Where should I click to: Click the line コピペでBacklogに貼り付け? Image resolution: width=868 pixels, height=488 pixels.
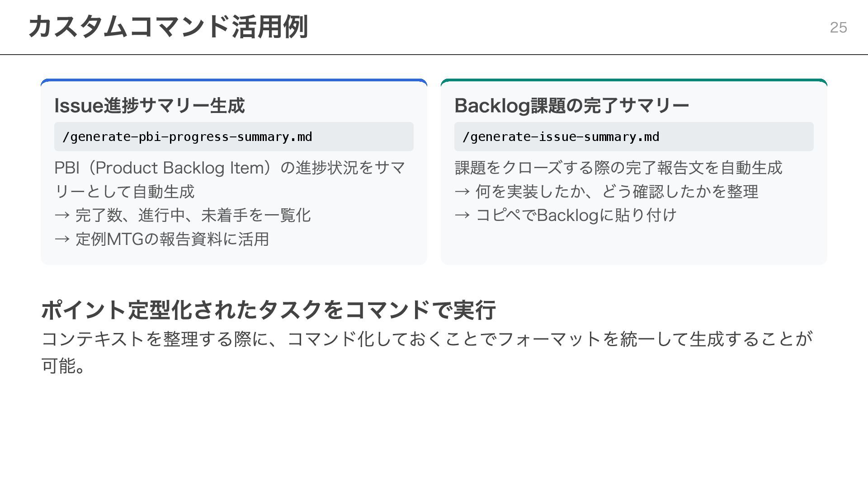(576, 216)
